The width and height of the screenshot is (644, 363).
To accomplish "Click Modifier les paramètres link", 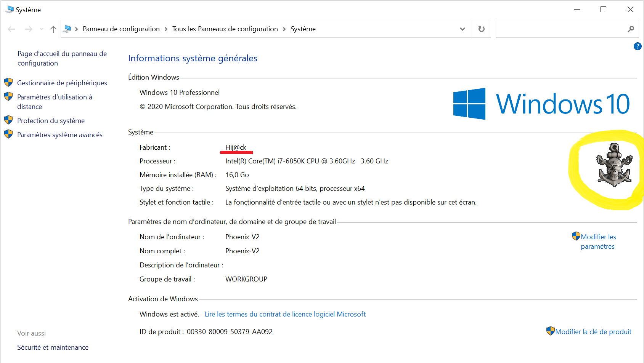I will click(598, 241).
